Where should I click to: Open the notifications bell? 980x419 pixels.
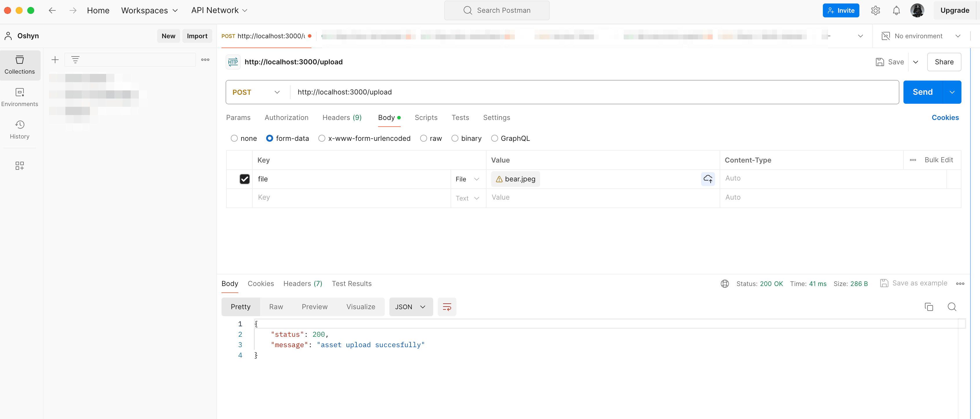point(896,10)
